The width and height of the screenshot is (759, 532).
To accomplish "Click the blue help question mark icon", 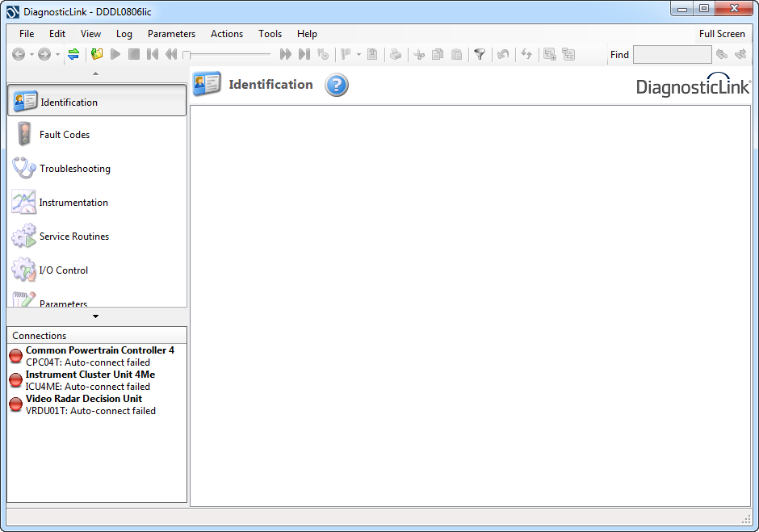I will tap(337, 85).
